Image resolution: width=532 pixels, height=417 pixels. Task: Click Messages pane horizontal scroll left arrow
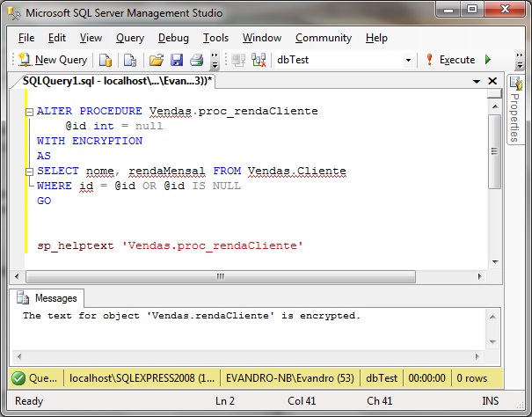[19, 356]
